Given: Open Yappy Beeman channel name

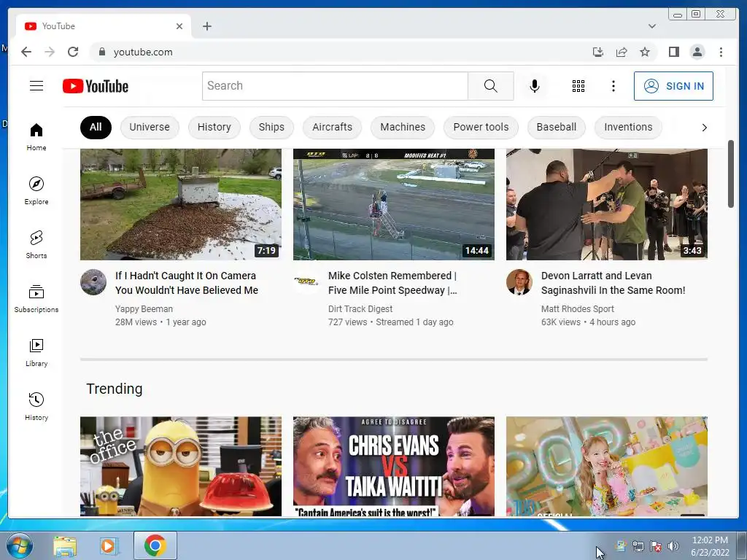Looking at the screenshot, I should click(x=144, y=309).
